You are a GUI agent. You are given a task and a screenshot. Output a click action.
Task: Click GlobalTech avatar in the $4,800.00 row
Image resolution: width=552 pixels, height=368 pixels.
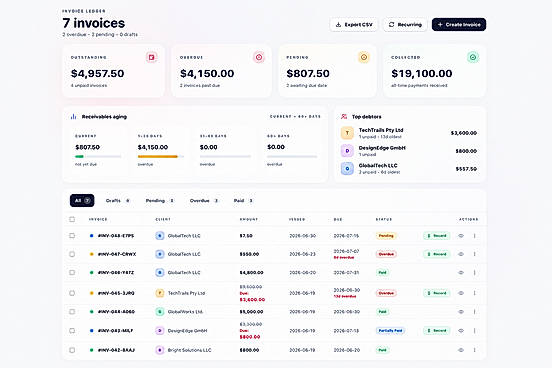[160, 273]
